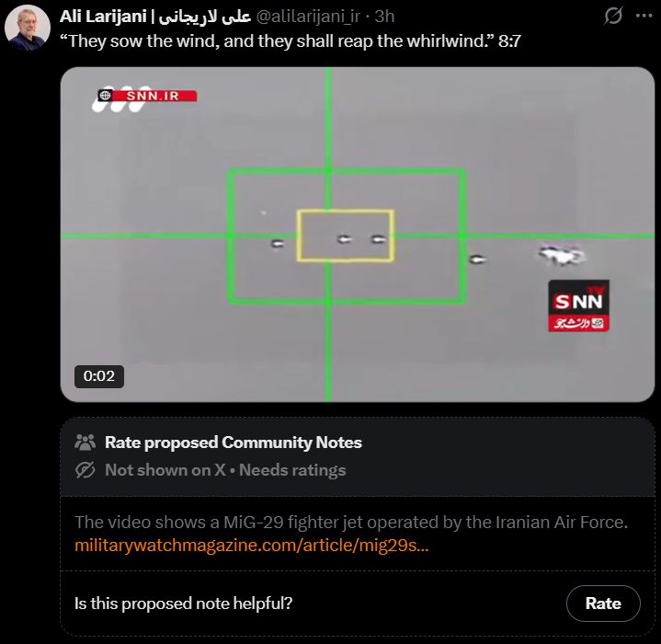The height and width of the screenshot is (644, 661).
Task: Click the 0:02 video duration badge
Action: pos(99,375)
